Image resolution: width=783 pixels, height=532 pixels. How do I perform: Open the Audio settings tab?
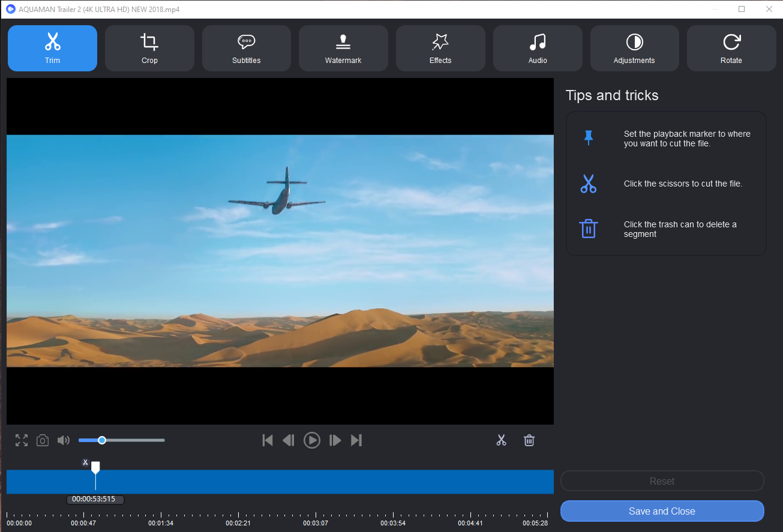538,49
